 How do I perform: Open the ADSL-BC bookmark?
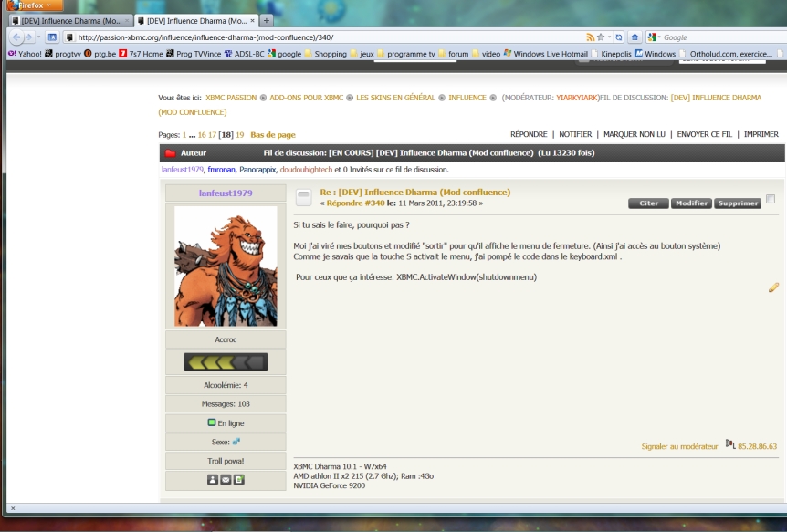click(x=245, y=54)
